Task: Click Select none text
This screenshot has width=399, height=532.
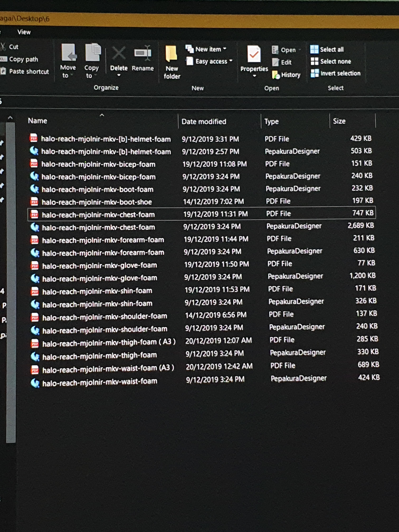Action: click(x=336, y=62)
